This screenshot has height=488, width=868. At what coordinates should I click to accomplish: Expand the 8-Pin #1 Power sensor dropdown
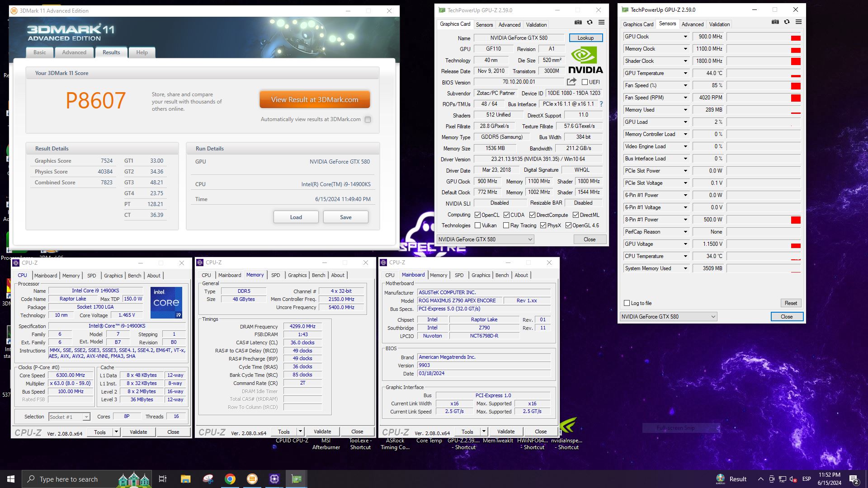pos(685,220)
